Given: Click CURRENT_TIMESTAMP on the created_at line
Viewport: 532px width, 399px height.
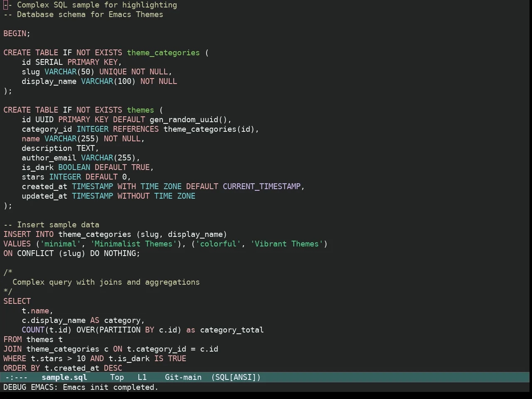Looking at the screenshot, I should (261, 187).
